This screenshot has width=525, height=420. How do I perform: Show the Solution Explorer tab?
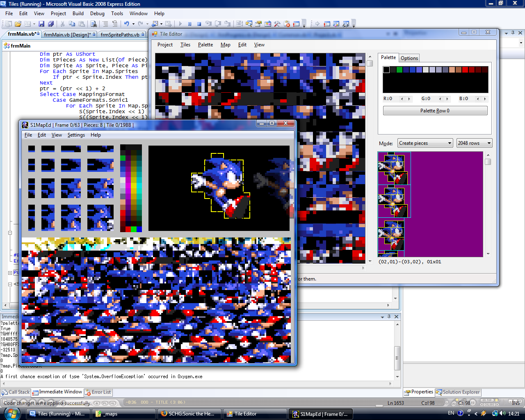[x=458, y=392]
